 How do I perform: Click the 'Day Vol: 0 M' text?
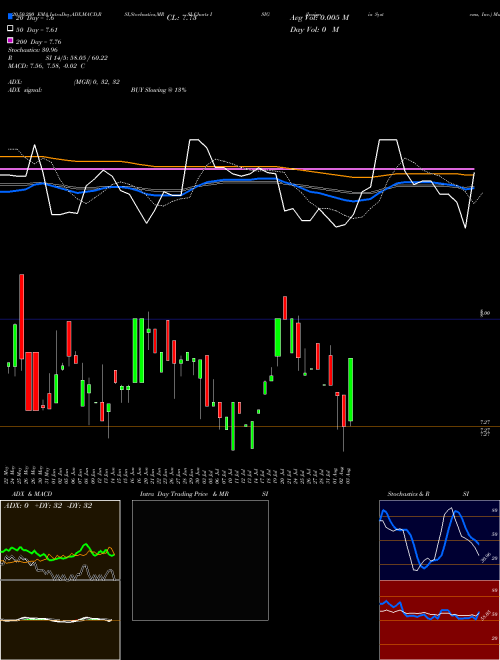pos(314,29)
